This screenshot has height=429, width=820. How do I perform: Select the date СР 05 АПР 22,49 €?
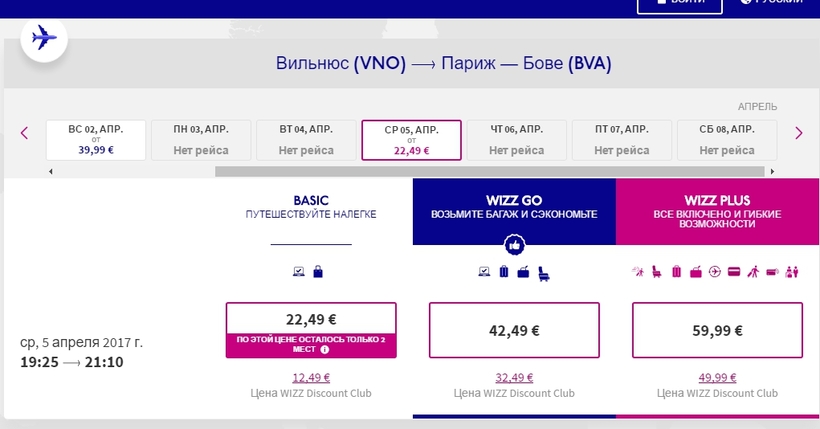412,140
